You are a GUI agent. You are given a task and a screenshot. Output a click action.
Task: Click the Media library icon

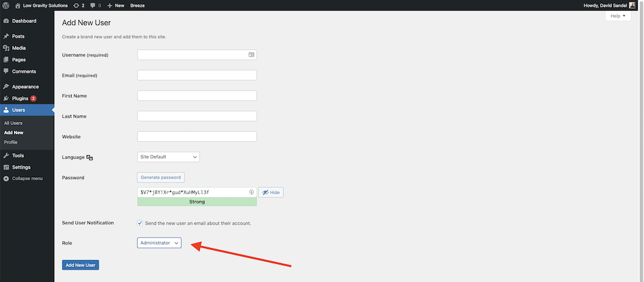(x=6, y=48)
